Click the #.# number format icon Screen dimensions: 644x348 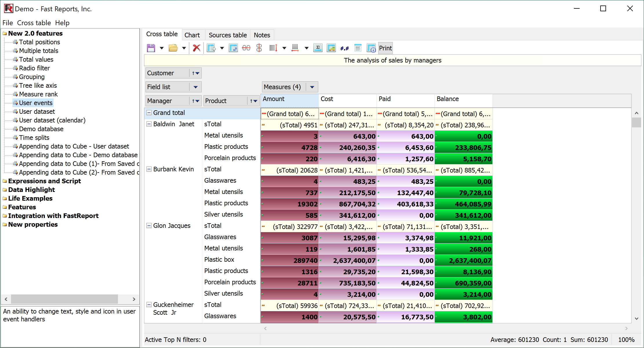coord(344,48)
